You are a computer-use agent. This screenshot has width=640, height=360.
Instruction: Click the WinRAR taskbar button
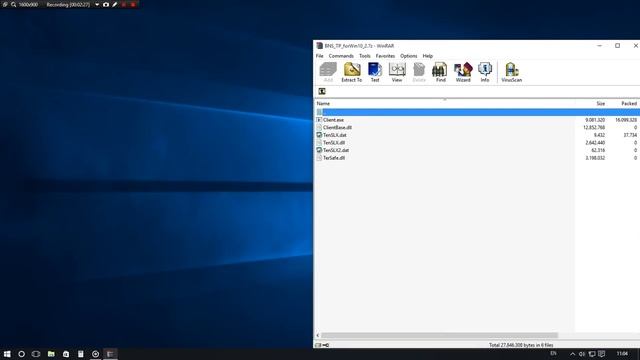[110, 354]
